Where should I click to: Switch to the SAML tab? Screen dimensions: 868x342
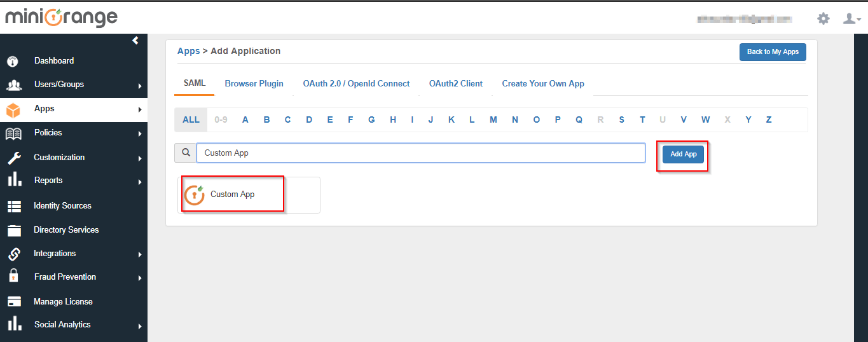195,83
